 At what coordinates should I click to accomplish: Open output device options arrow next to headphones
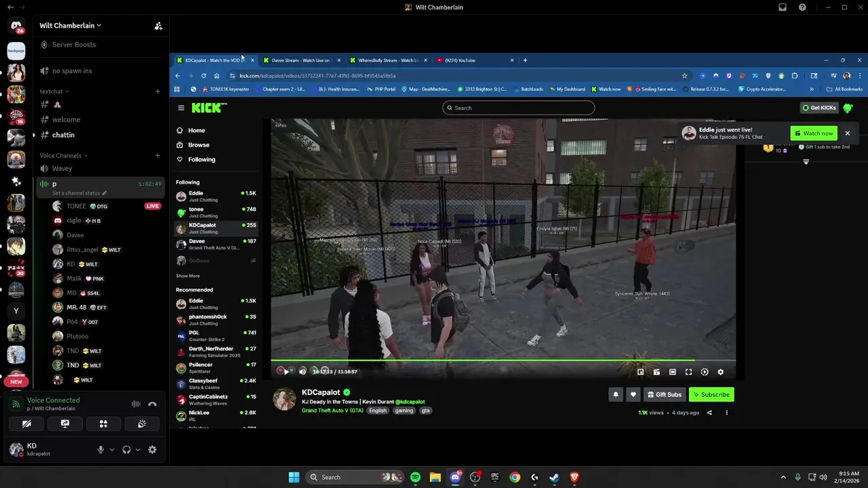coord(138,449)
